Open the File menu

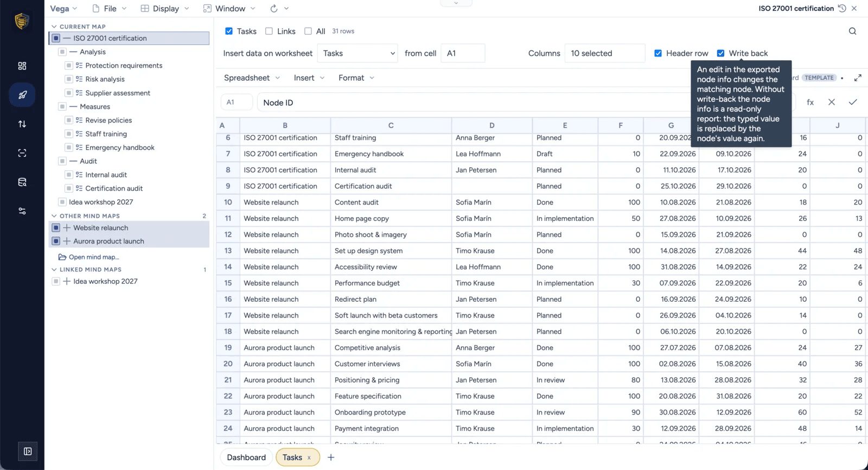(x=109, y=9)
